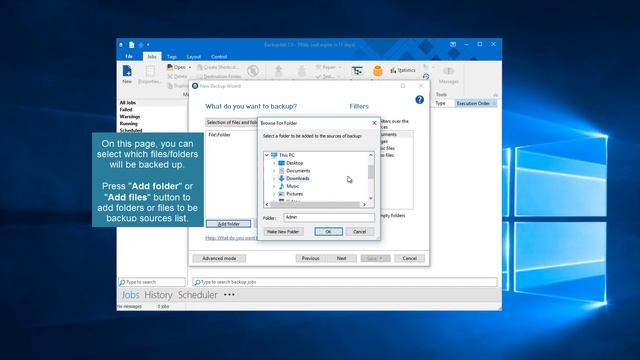The width and height of the screenshot is (640, 360).
Task: Open Help: What do you want link
Action: (231, 238)
